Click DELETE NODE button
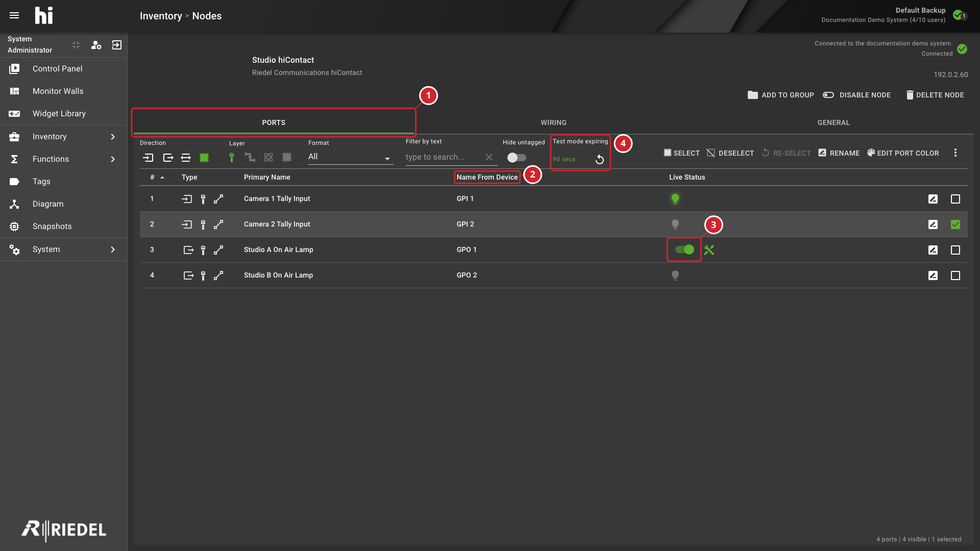The image size is (980, 551). [935, 95]
